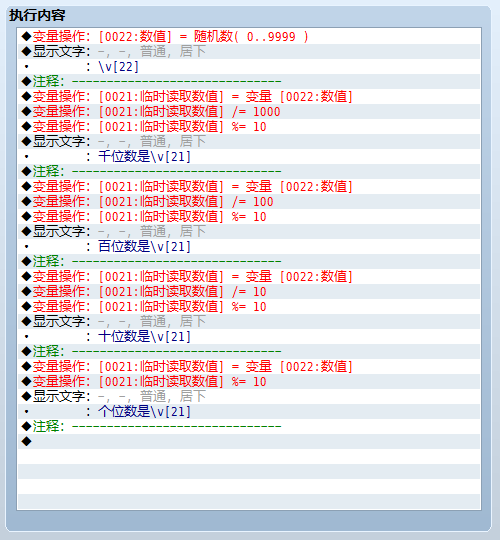Select 显示文字 header row above 个位数是\v[21]

(x=249, y=396)
